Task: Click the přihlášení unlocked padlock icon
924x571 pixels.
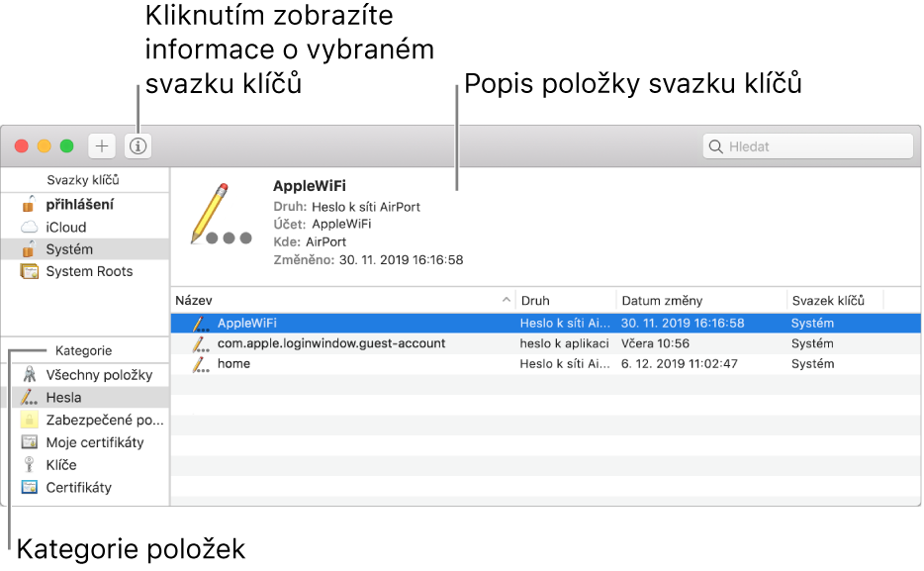Action: tap(29, 204)
